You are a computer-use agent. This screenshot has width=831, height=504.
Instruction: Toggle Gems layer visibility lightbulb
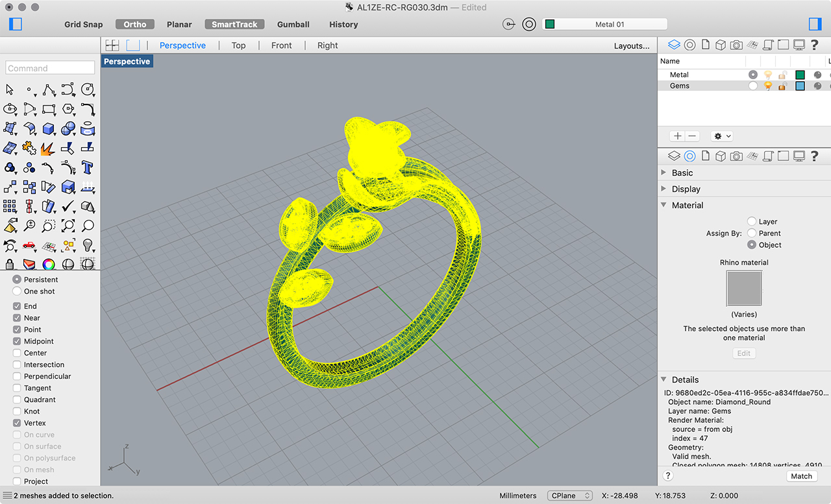[768, 86]
